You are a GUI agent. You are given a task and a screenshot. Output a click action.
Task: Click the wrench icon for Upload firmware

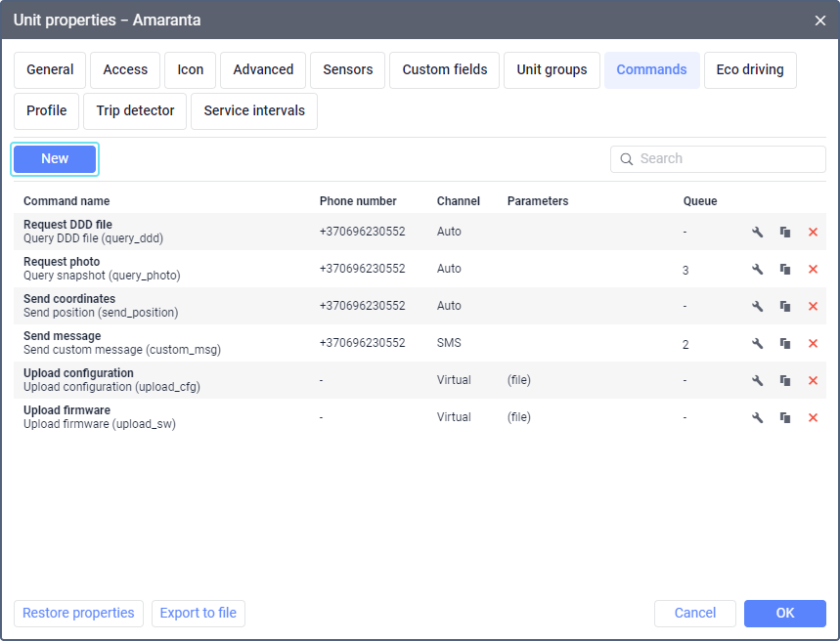pos(757,417)
